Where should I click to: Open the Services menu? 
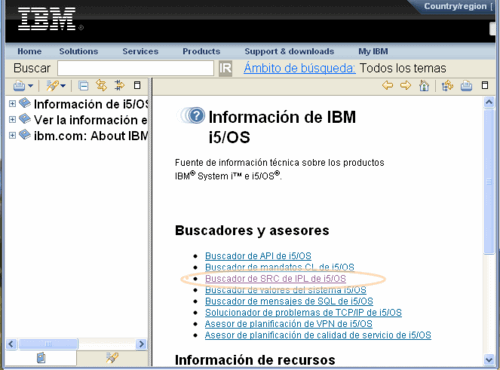140,51
